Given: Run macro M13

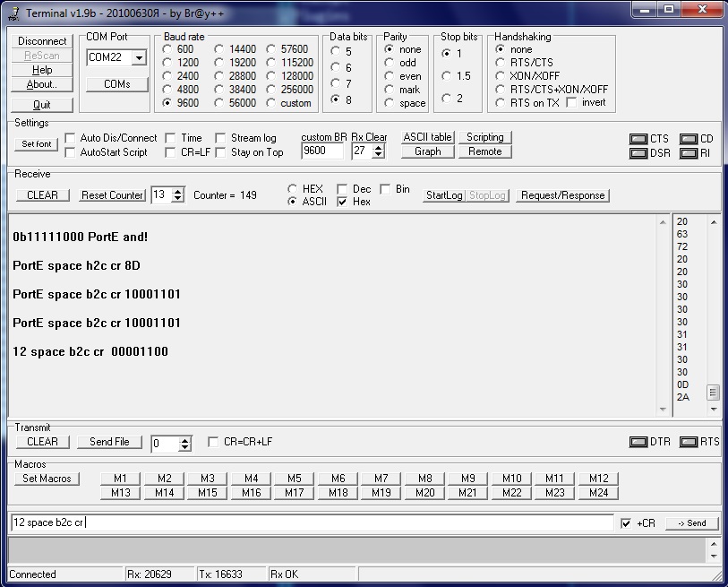Looking at the screenshot, I should pyautogui.click(x=120, y=493).
